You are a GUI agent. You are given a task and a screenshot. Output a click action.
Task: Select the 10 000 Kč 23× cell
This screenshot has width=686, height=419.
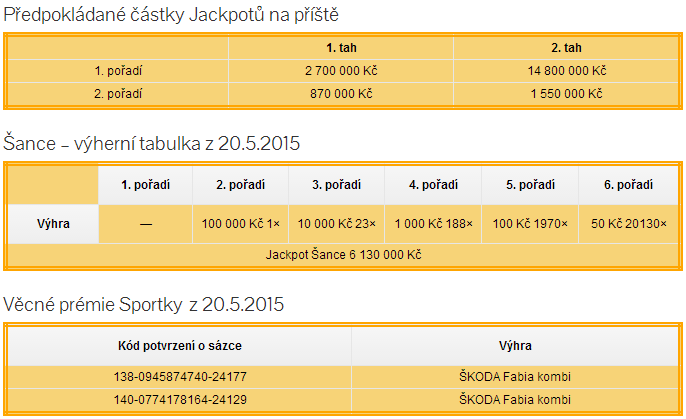(336, 224)
